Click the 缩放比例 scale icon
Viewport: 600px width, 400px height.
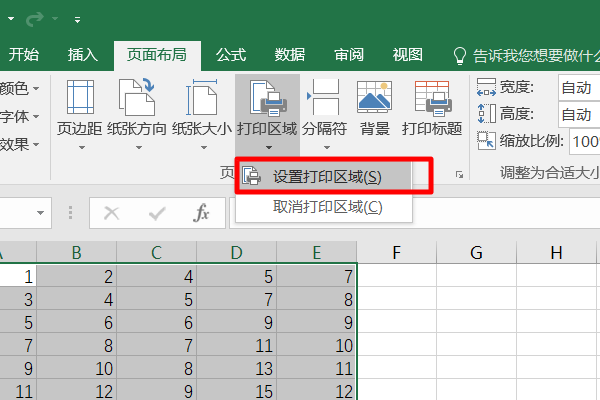(486, 141)
